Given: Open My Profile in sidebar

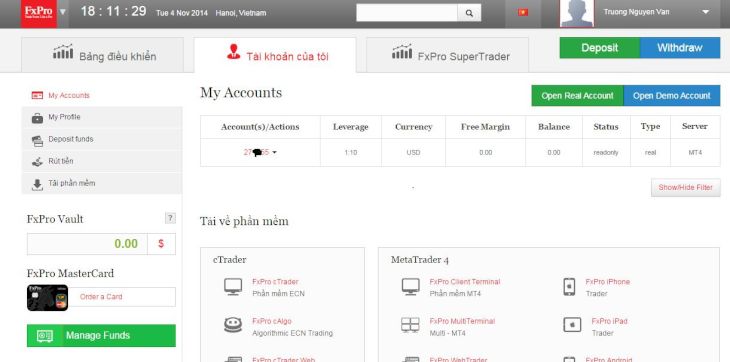Looking at the screenshot, I should tap(101, 117).
